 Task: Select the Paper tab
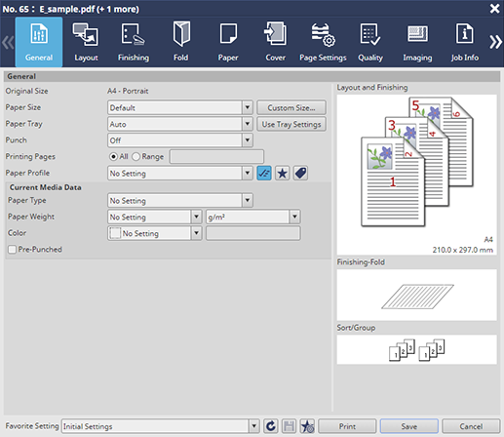[x=228, y=42]
